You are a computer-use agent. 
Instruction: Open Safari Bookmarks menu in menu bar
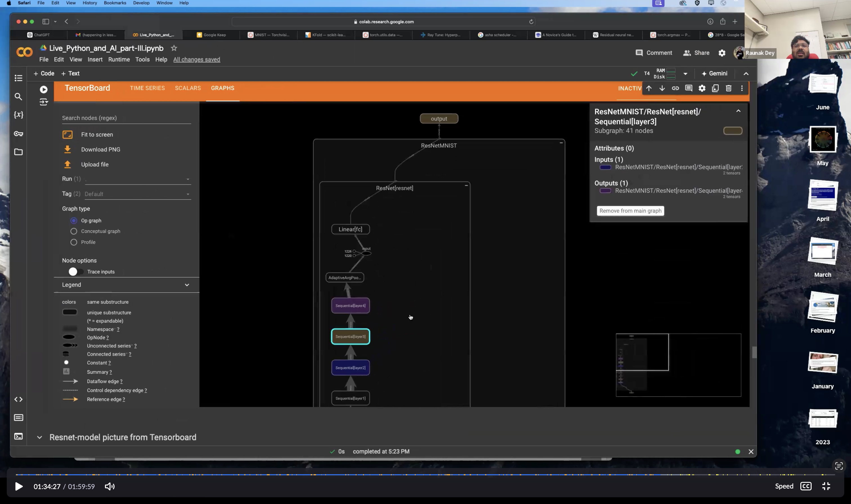pyautogui.click(x=115, y=3)
